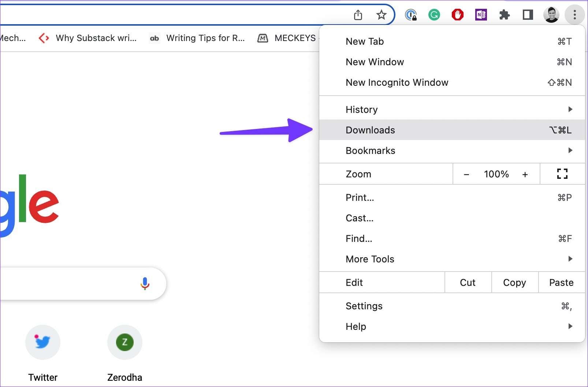Image resolution: width=588 pixels, height=387 pixels.
Task: Expand the More Tools submenu
Action: coord(452,259)
